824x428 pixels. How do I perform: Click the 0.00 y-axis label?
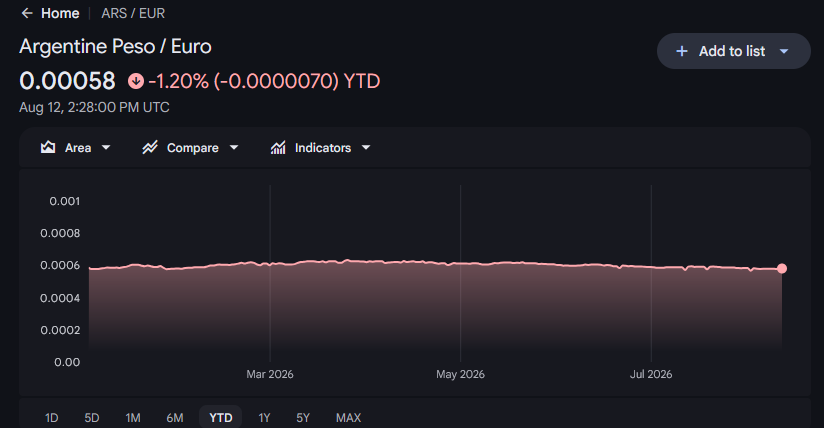(x=67, y=362)
